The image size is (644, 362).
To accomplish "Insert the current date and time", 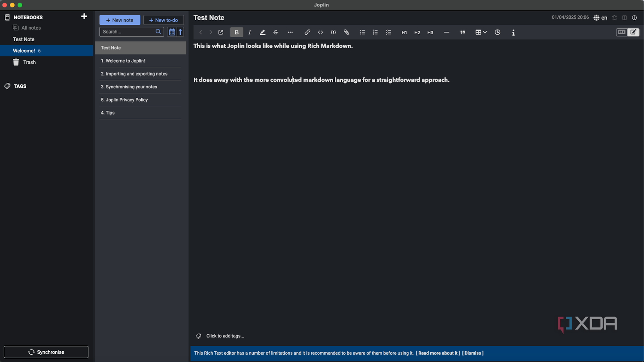I will tap(498, 32).
